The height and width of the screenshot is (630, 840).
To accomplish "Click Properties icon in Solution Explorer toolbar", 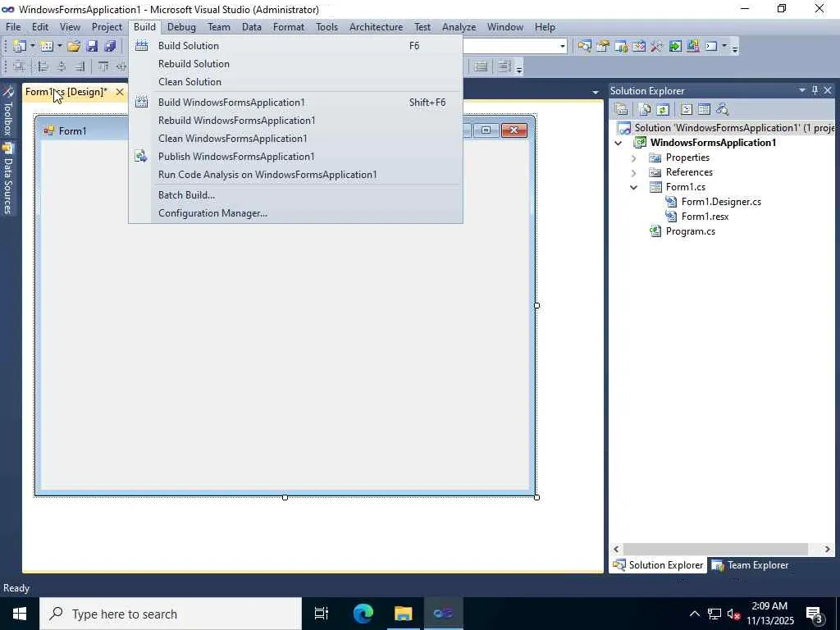I will coord(622,109).
